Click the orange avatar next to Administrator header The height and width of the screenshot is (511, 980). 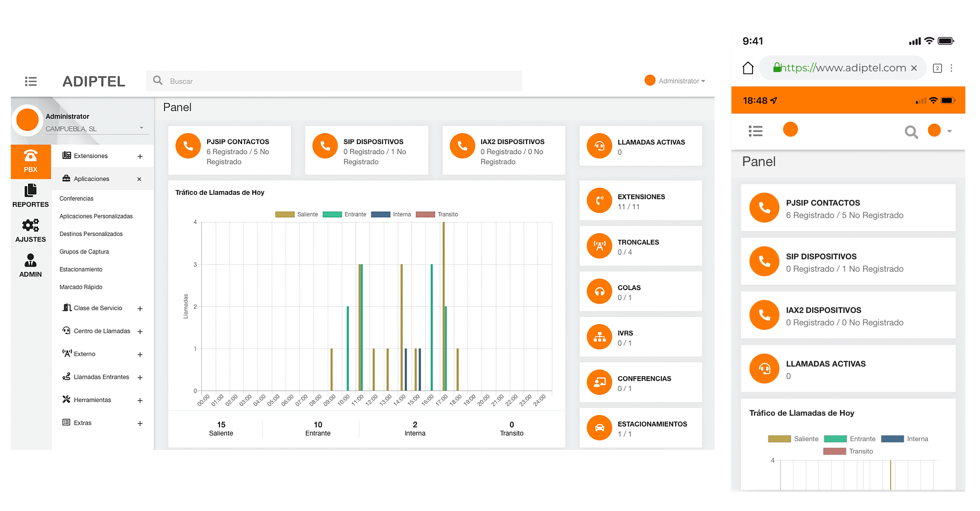[x=650, y=80]
